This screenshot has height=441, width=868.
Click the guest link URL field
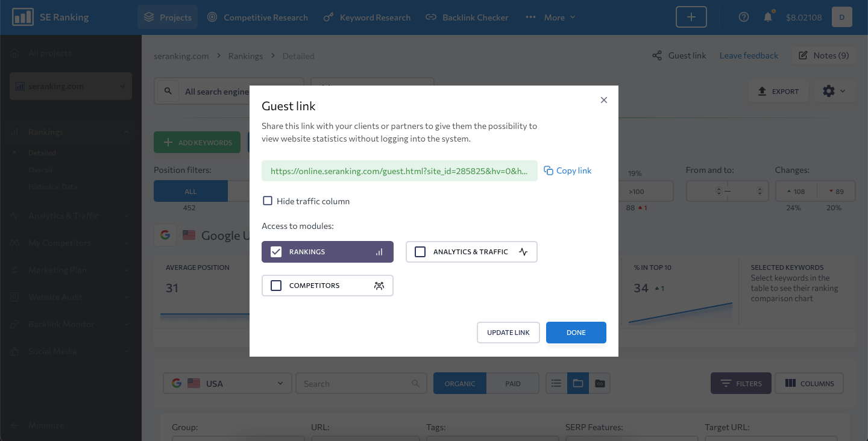tap(399, 170)
